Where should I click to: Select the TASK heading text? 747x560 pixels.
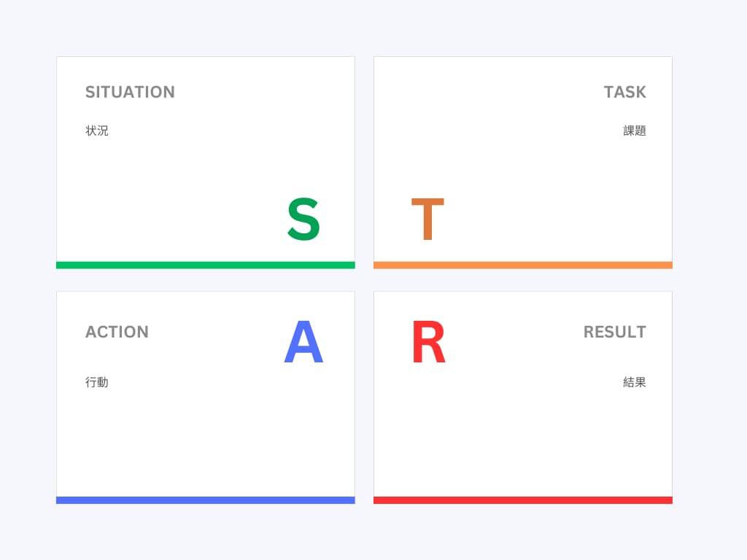pos(624,92)
